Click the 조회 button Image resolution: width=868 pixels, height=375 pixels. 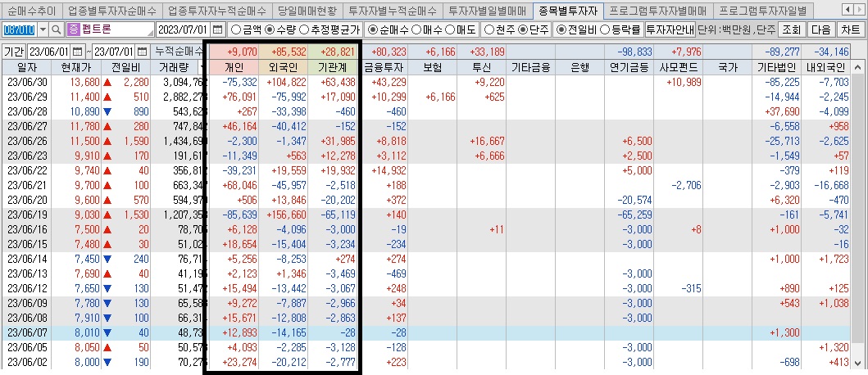pyautogui.click(x=791, y=29)
